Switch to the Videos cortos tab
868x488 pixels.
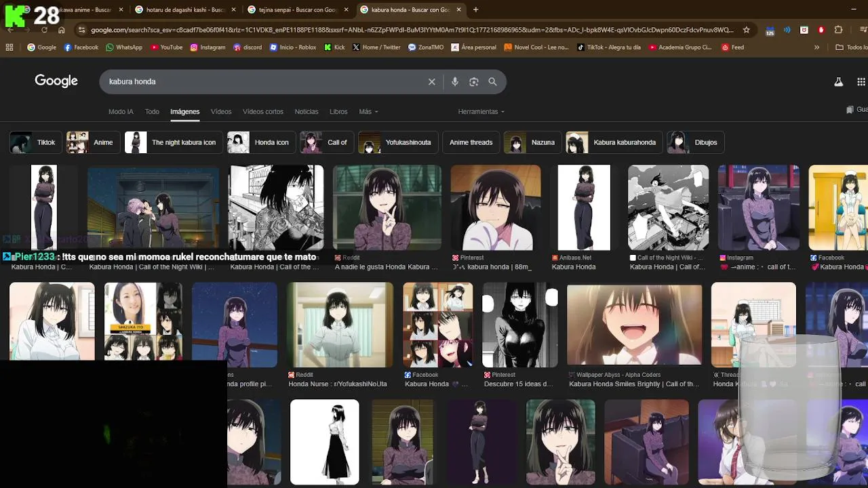tap(263, 112)
